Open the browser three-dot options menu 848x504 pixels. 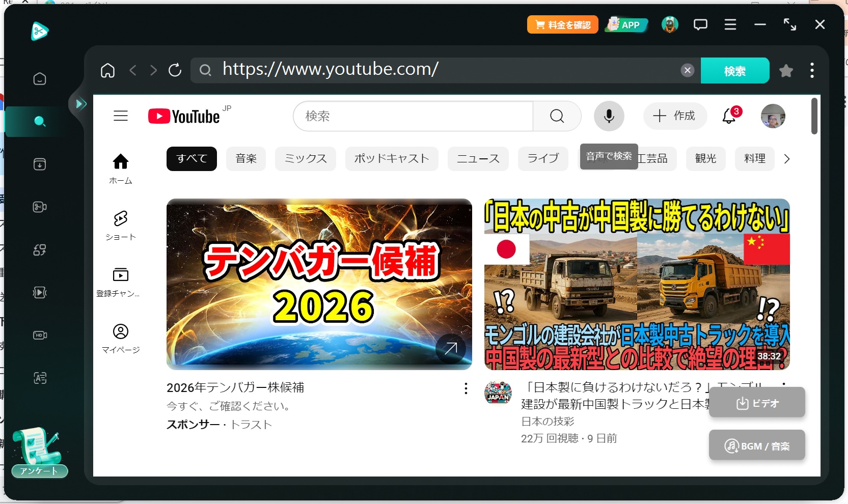click(812, 70)
